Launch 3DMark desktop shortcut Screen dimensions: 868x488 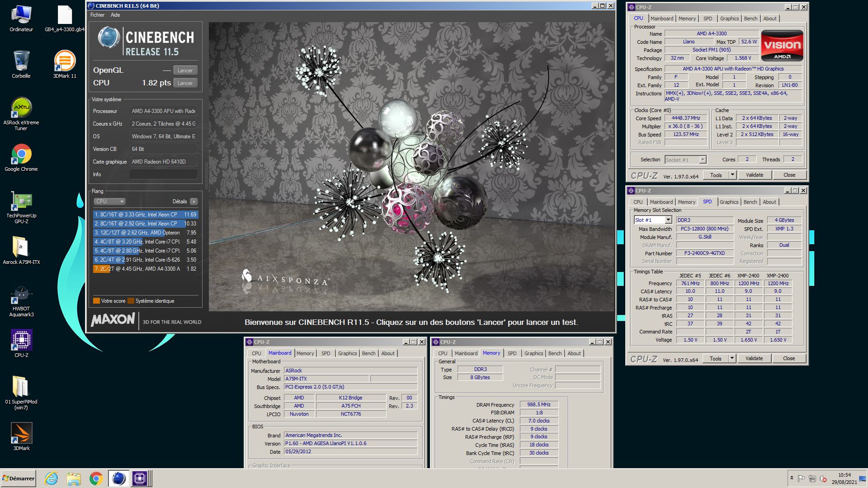21,436
